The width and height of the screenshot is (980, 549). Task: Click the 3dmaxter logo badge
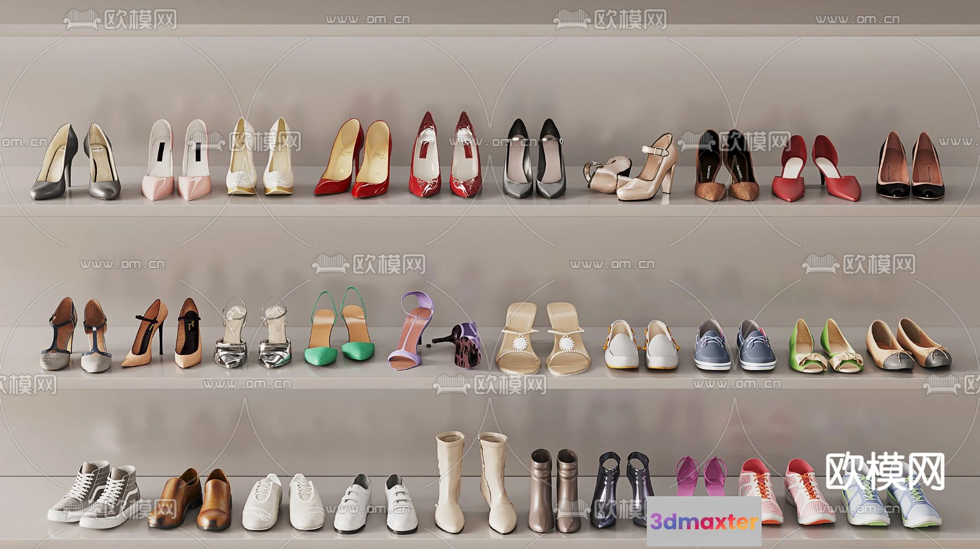pyautogui.click(x=703, y=521)
